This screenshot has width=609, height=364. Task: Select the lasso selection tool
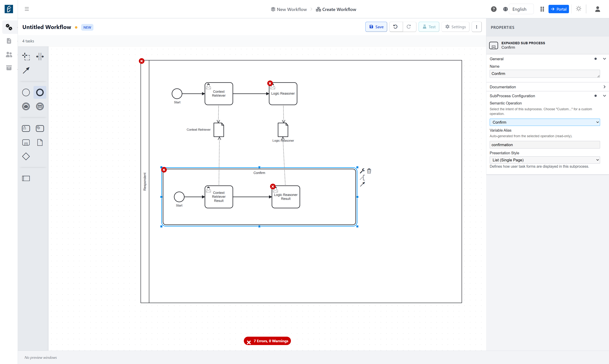click(26, 56)
